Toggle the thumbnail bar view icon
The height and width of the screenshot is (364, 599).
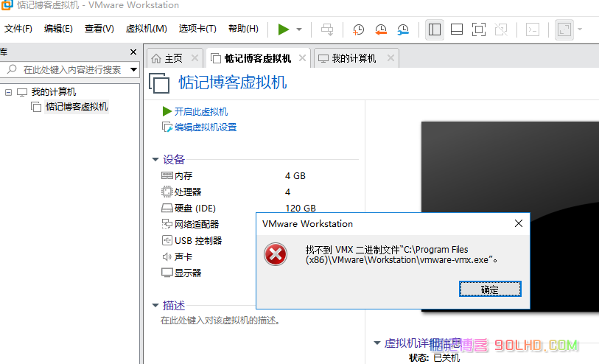click(457, 29)
